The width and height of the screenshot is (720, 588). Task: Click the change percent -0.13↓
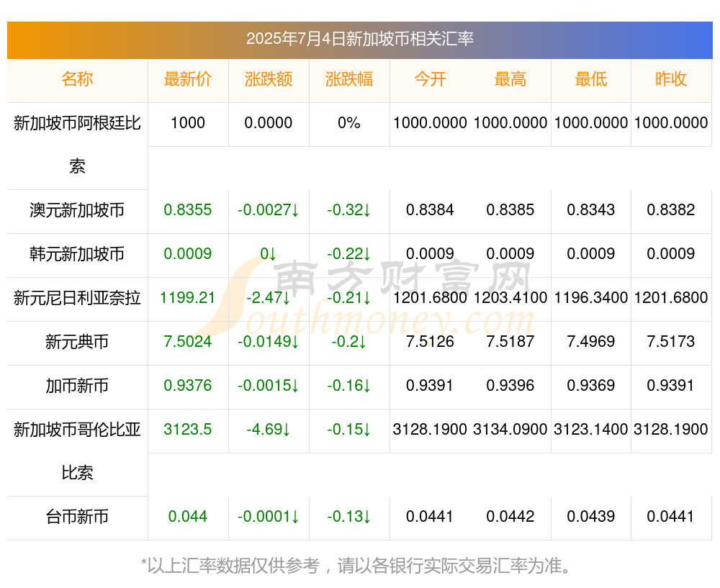[349, 517]
